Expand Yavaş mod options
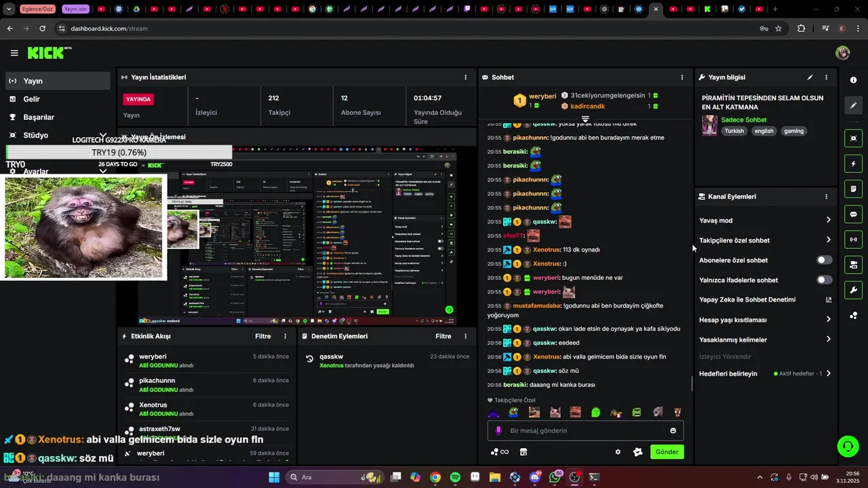This screenshot has width=868, height=488. coord(829,220)
